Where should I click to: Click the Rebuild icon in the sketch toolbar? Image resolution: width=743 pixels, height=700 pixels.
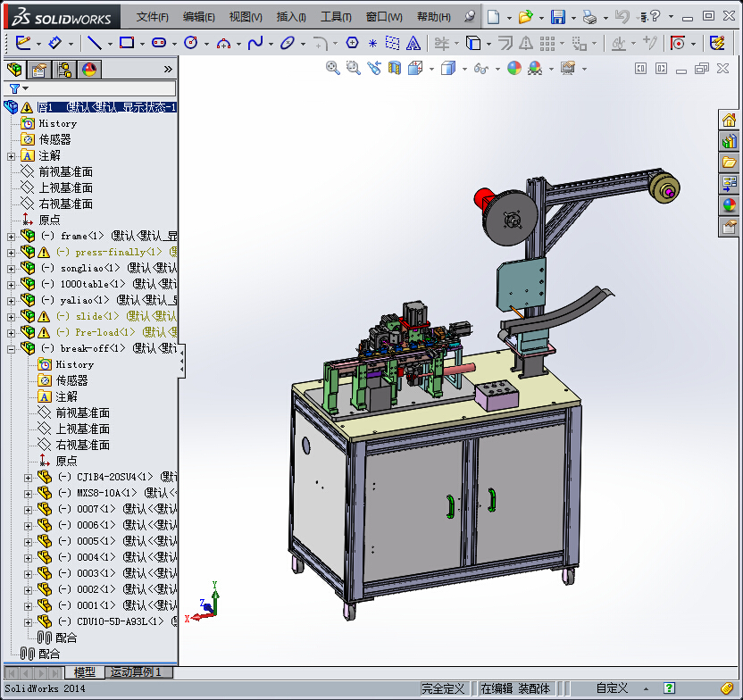[x=717, y=43]
